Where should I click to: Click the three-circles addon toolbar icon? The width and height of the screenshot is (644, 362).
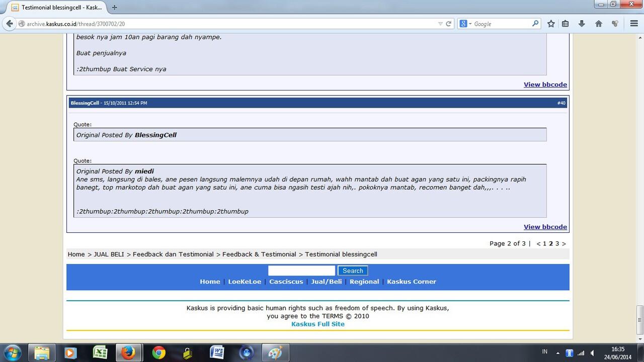tap(615, 24)
